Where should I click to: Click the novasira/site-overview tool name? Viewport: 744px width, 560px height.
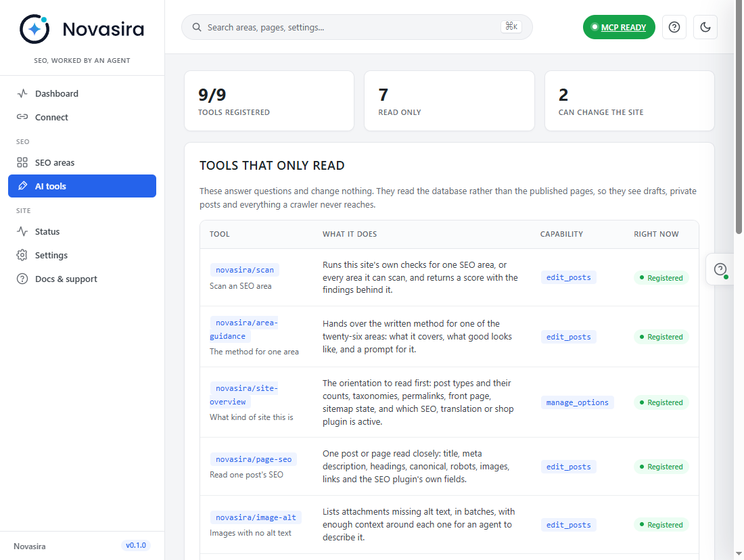coord(244,395)
